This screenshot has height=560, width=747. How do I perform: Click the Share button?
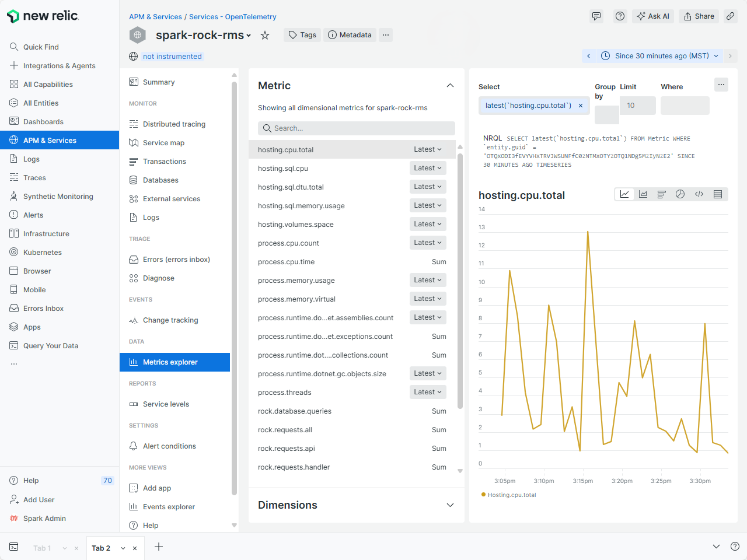click(x=699, y=16)
